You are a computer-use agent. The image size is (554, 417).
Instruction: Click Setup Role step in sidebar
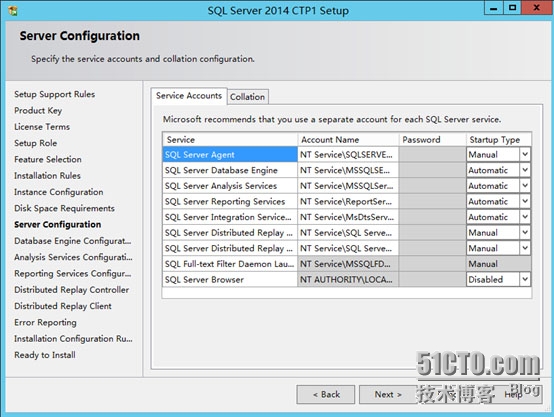pyautogui.click(x=35, y=143)
